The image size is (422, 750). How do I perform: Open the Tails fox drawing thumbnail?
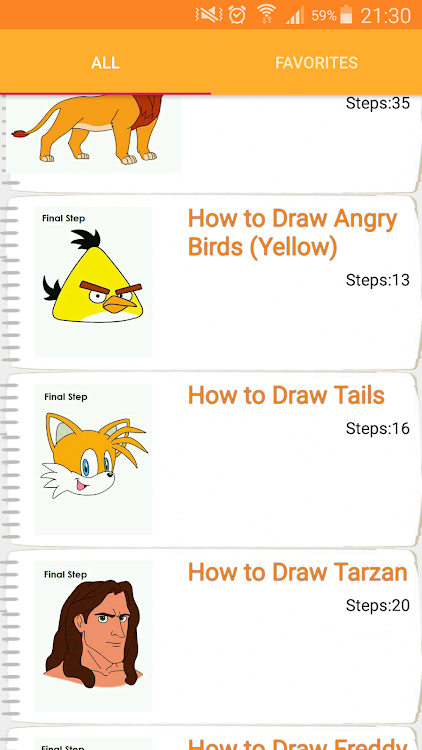[94, 459]
